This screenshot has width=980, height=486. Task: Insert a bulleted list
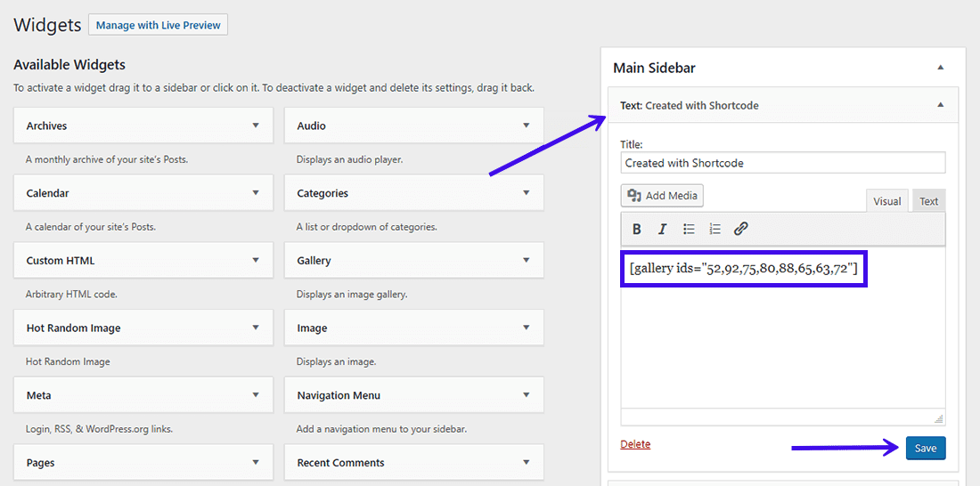coord(689,229)
